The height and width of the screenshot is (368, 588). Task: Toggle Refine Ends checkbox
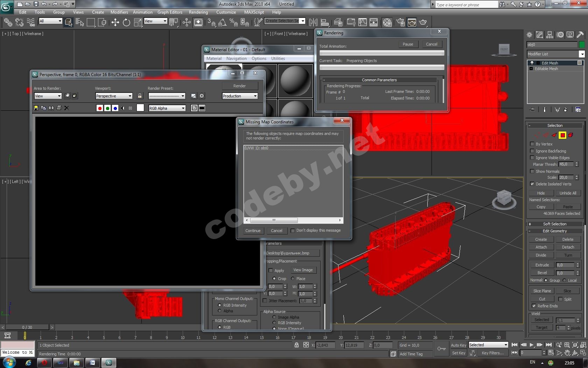(534, 306)
